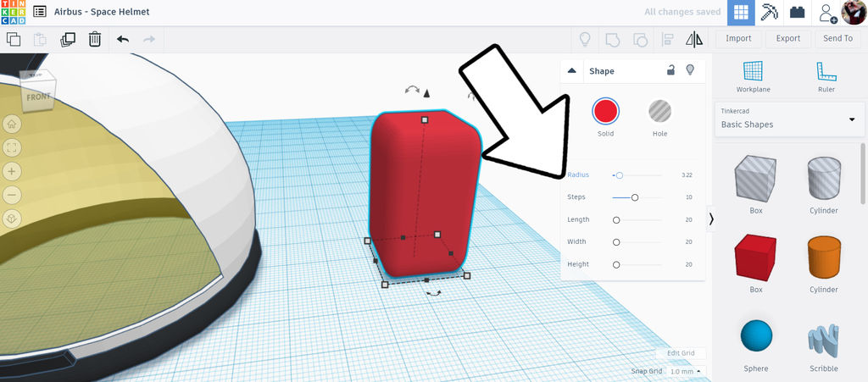This screenshot has width=868, height=382.
Task: Click the design title Airbus - Space Helmet
Action: pyautogui.click(x=102, y=12)
